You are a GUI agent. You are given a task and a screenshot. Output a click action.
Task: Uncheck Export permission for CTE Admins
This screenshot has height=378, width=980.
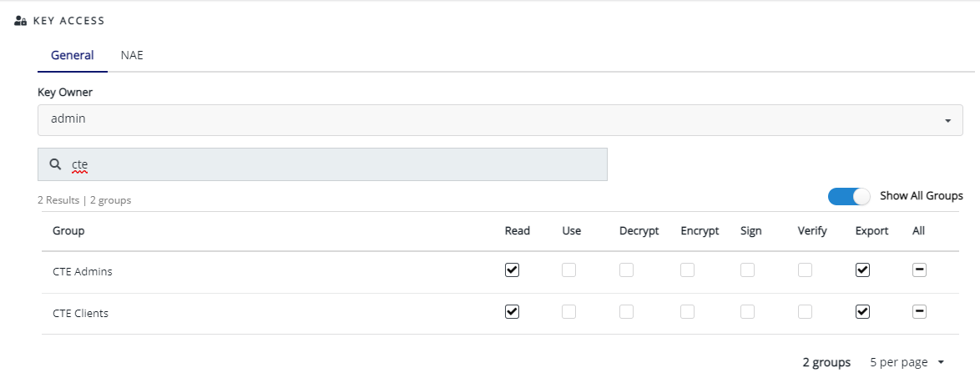click(863, 270)
